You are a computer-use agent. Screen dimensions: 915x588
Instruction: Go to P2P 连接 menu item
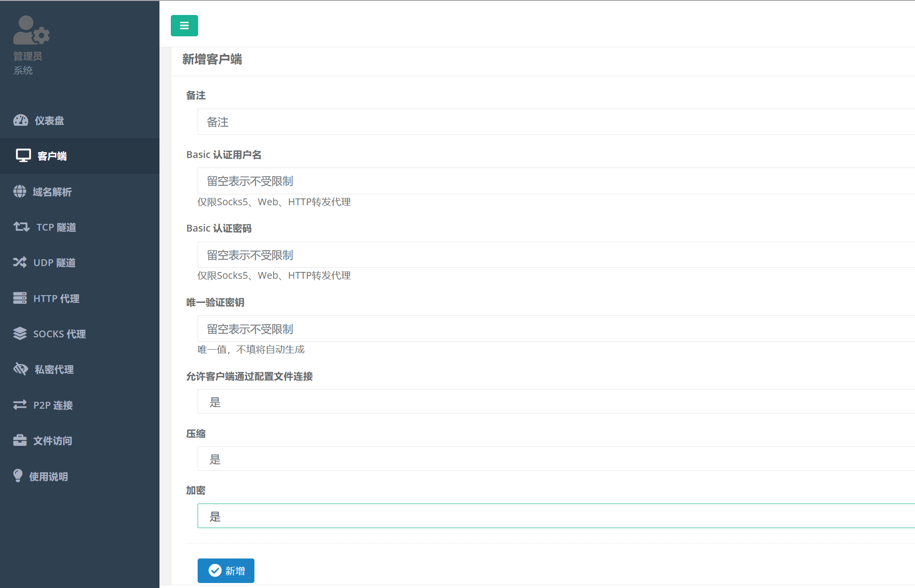(x=53, y=405)
